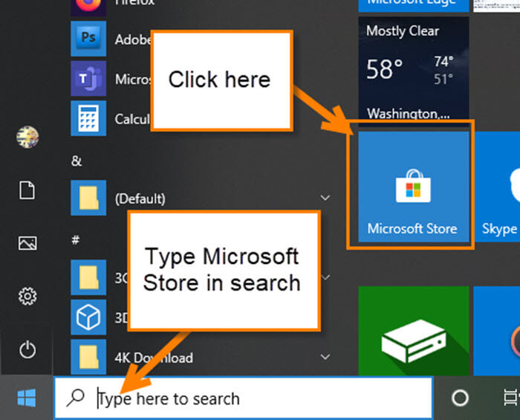Open the folder icon above 3D Viewer
The image size is (520, 420).
[x=88, y=278]
